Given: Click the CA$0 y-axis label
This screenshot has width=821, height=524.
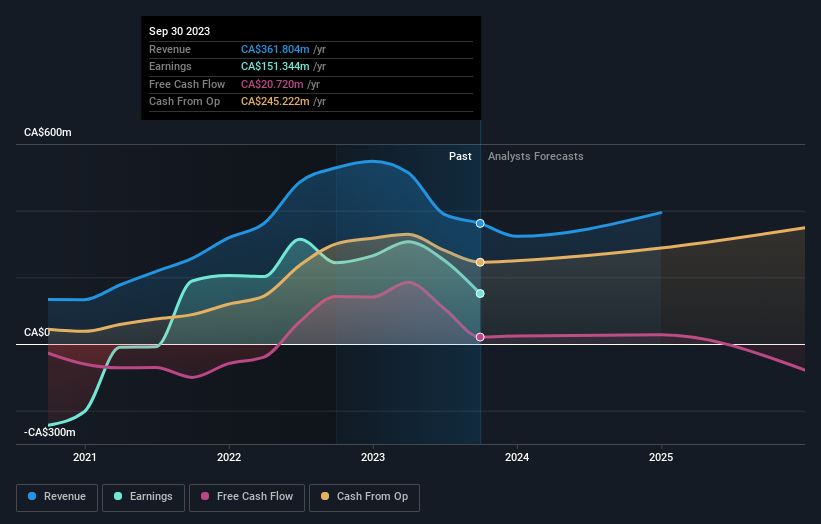Looking at the screenshot, I should [x=37, y=332].
